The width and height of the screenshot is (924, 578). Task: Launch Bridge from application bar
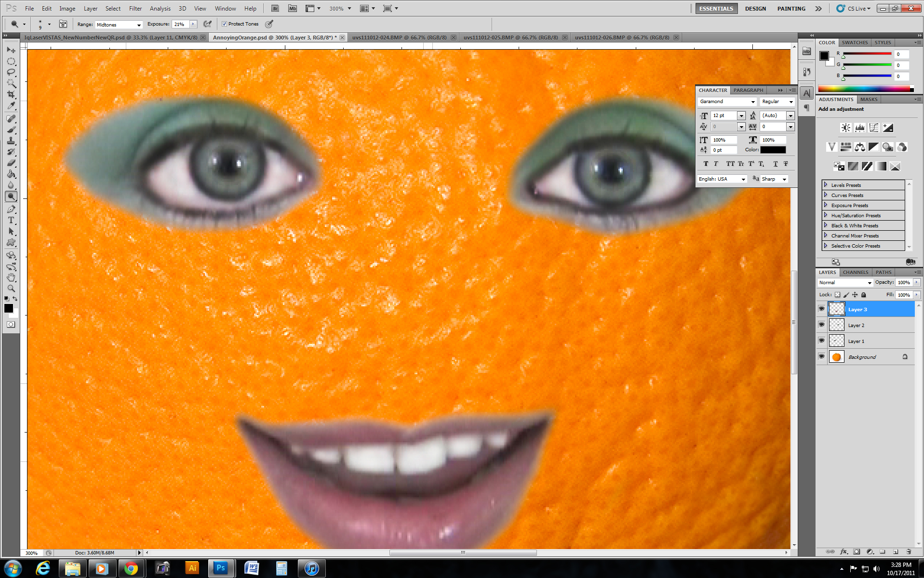pyautogui.click(x=275, y=8)
